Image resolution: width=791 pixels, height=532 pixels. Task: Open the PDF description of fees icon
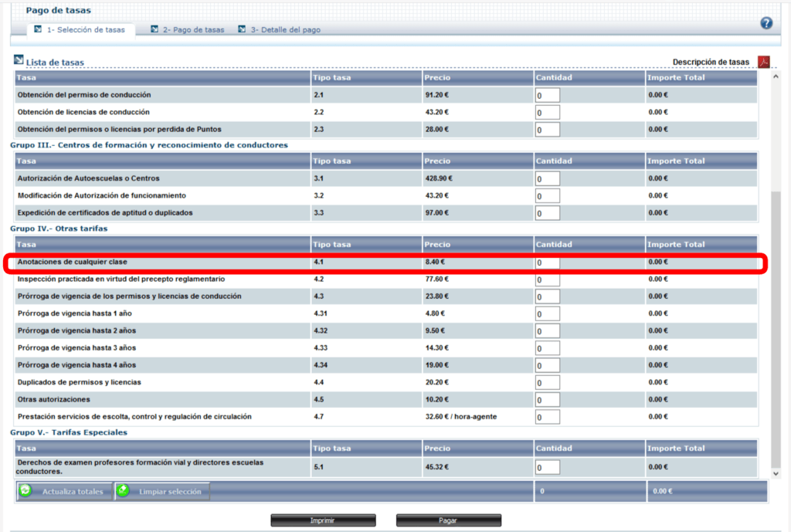coord(764,62)
